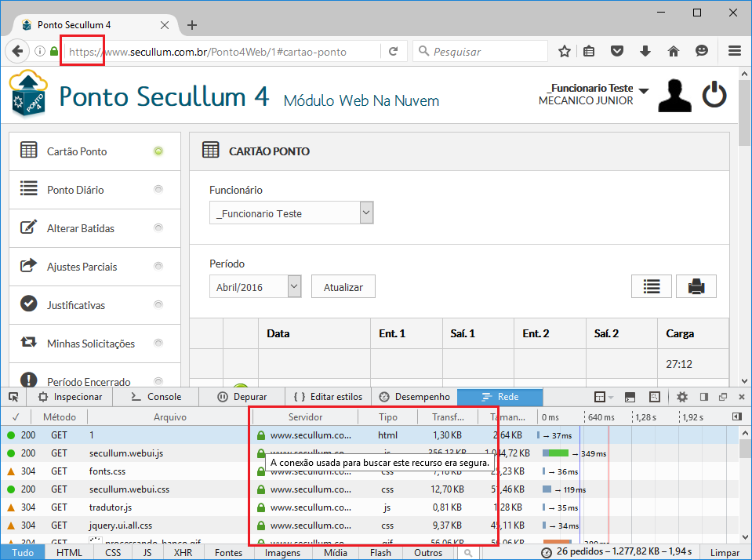The width and height of the screenshot is (752, 560).
Task: Click the printer icon button
Action: (x=696, y=286)
